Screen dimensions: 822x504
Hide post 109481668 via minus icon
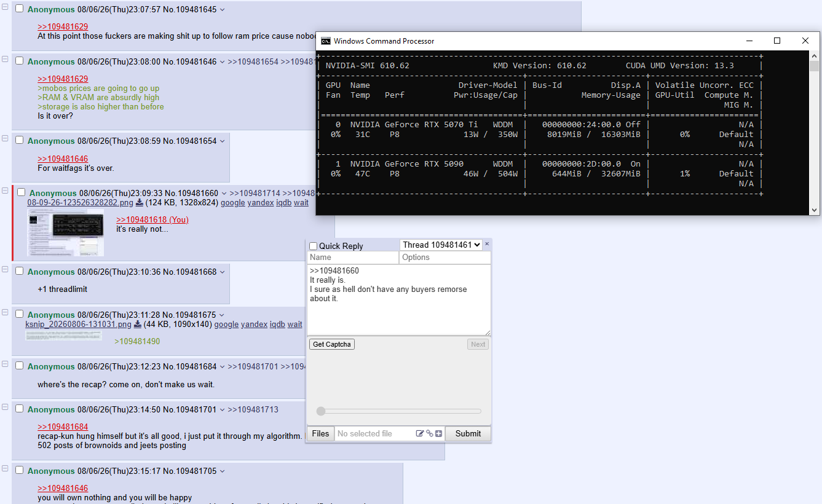coord(5,269)
